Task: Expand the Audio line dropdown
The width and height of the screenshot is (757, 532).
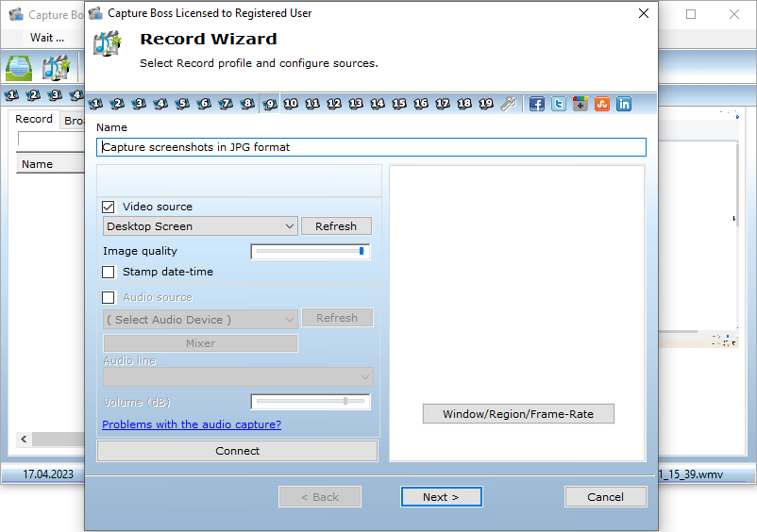Action: point(238,377)
